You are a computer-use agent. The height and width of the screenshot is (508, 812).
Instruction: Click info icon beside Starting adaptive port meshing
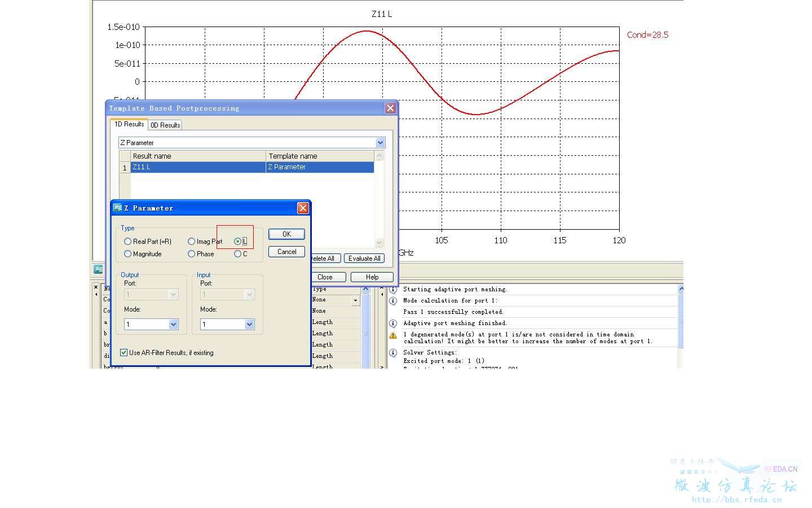coord(393,289)
